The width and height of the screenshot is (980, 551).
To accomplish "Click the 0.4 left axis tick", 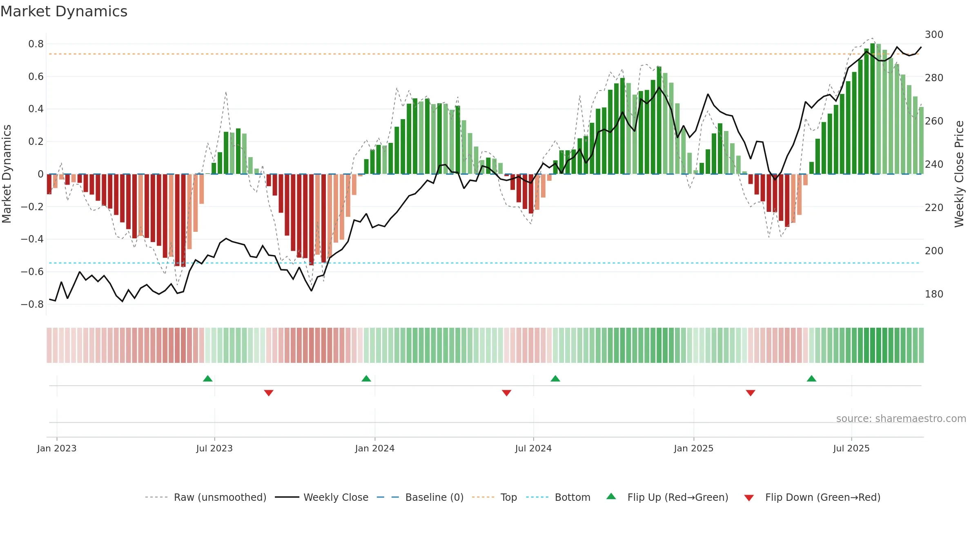I will [x=36, y=109].
